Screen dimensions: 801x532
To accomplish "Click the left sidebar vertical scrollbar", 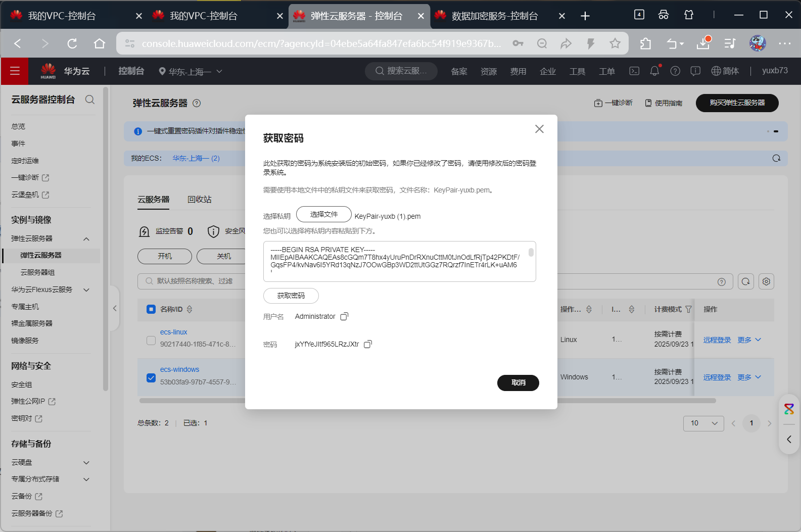I will [x=106, y=239].
